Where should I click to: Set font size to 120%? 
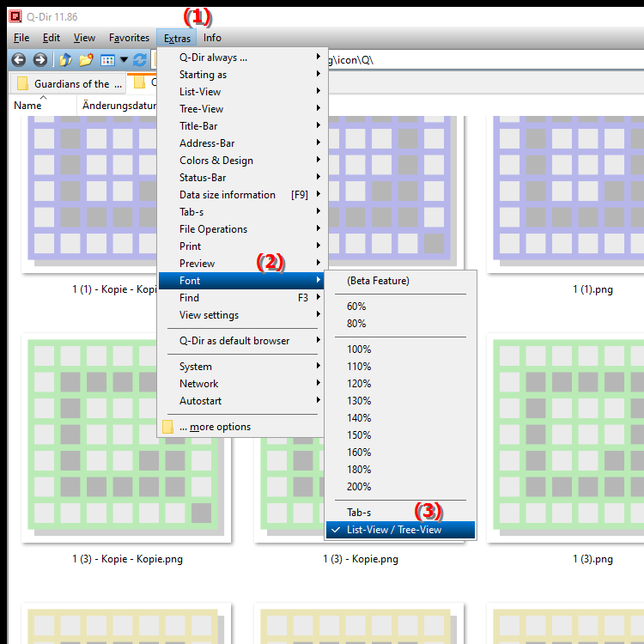[x=400, y=384]
